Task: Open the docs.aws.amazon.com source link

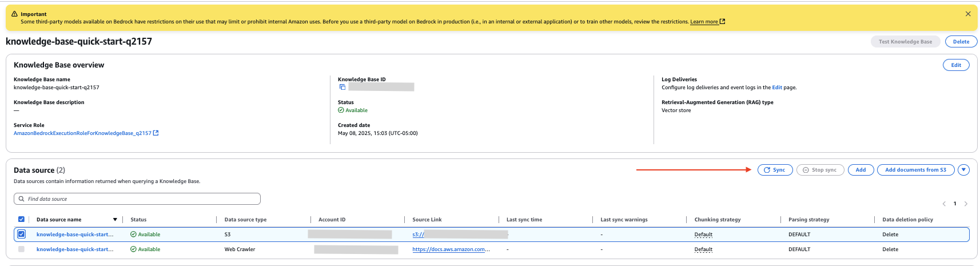Action: (x=451, y=249)
